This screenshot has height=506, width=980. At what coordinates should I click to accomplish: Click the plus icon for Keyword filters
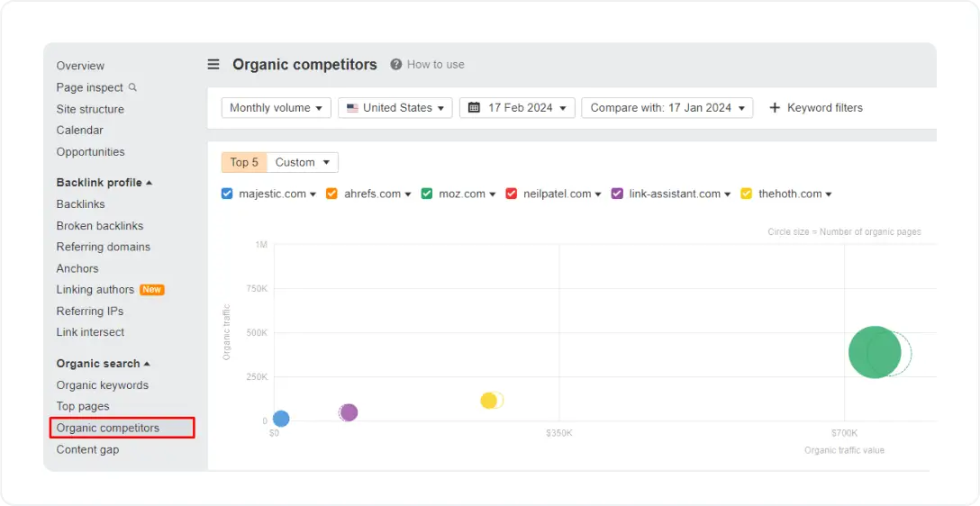[x=775, y=108]
